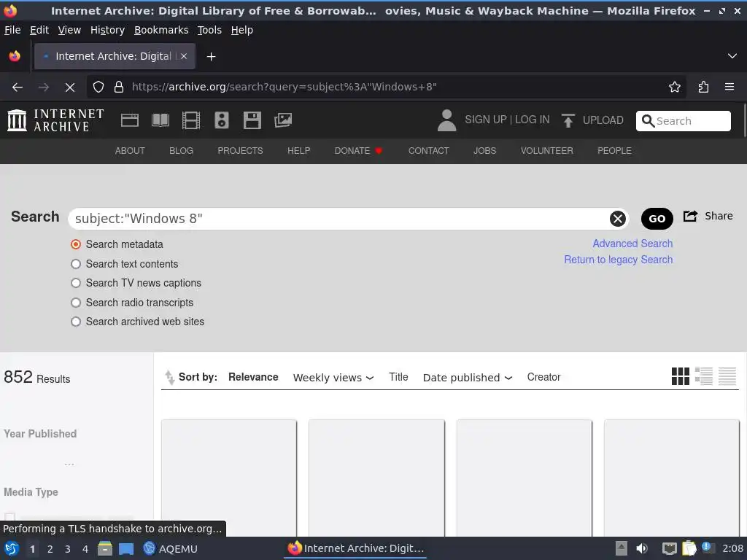Click the user avatar icon

[446, 120]
